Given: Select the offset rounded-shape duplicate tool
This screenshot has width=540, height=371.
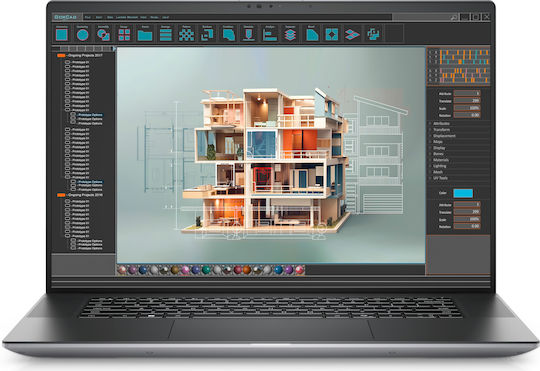Looking at the screenshot, I should tap(228, 35).
